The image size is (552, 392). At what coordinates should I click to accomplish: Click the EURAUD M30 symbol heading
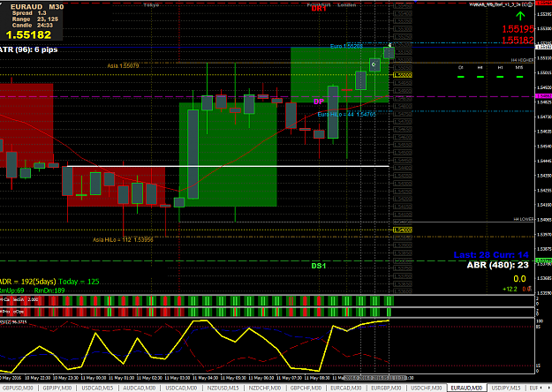pyautogui.click(x=37, y=7)
